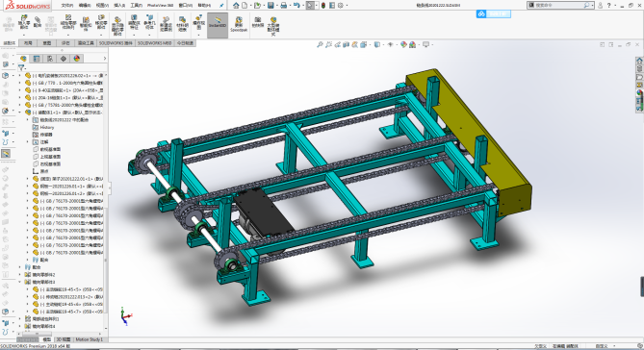Toggle the Select cursor tool

pos(310,6)
